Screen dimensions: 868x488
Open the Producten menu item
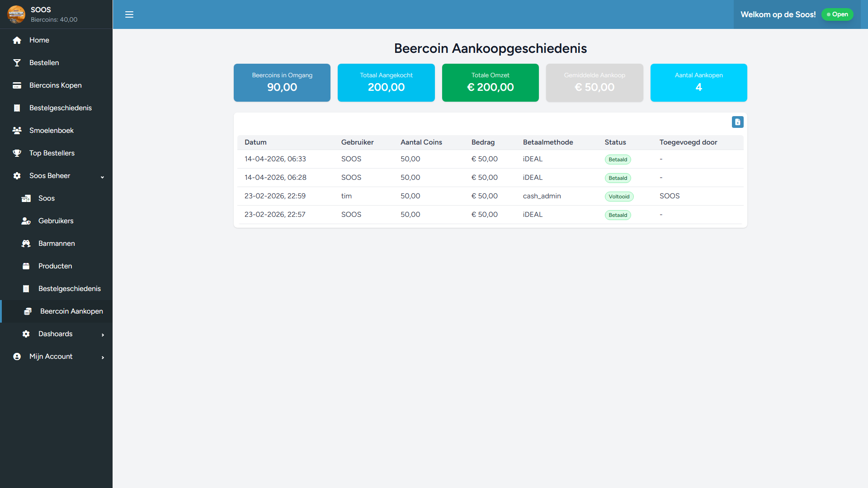click(x=55, y=266)
